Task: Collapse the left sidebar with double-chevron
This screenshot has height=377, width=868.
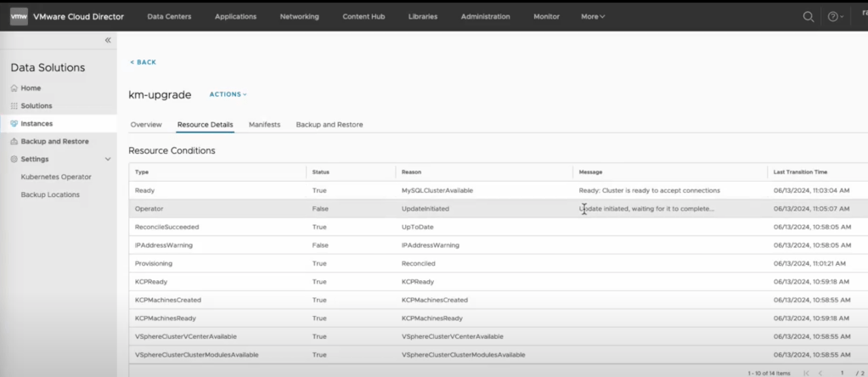Action: click(108, 40)
